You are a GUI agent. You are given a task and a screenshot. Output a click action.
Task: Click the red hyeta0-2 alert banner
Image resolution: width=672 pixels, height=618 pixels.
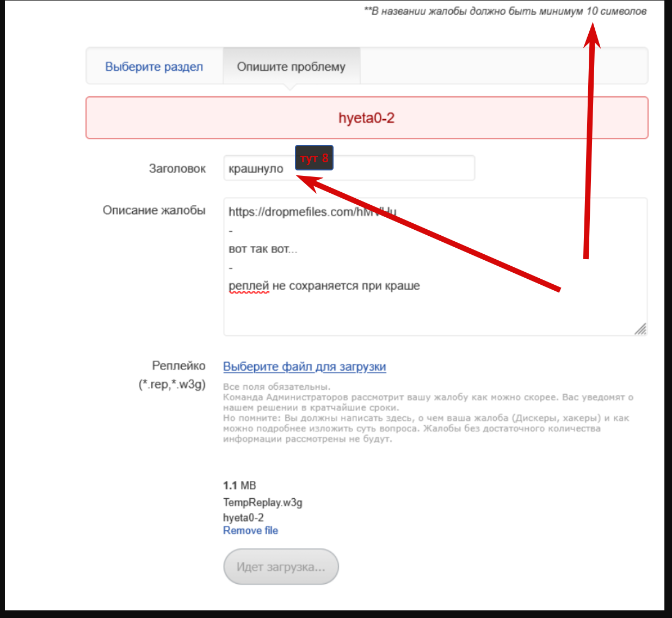367,118
